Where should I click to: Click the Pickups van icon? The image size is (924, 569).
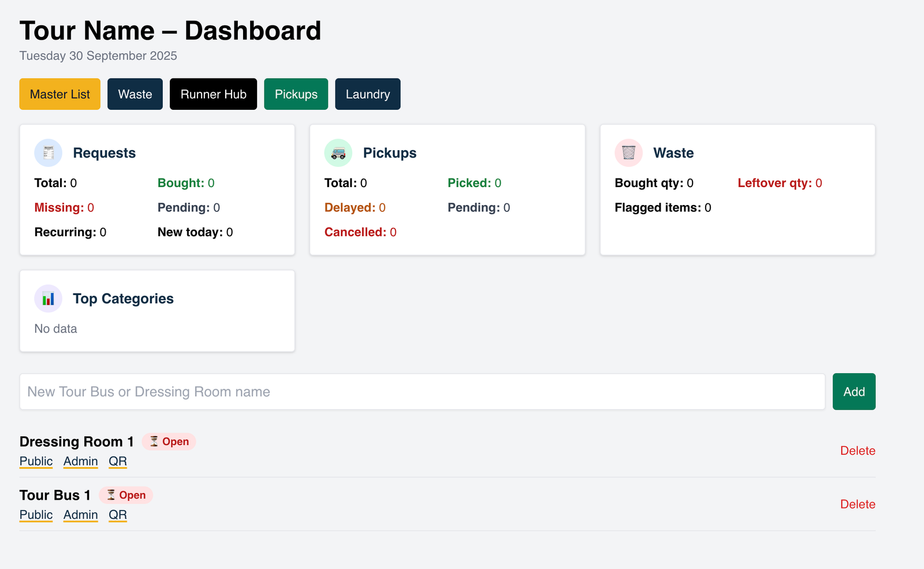[x=338, y=153]
